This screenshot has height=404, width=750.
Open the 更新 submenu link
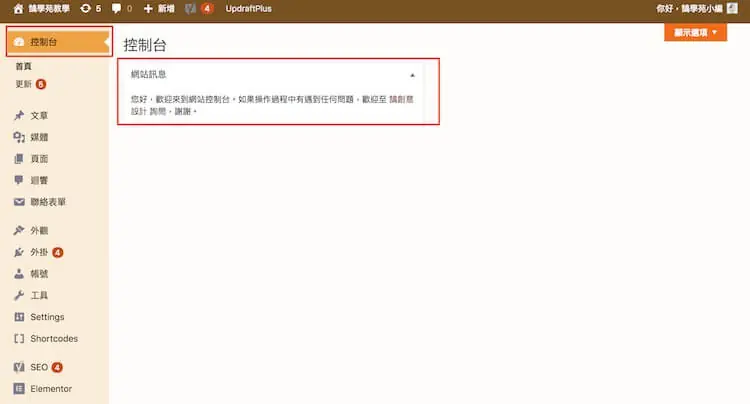[x=23, y=84]
